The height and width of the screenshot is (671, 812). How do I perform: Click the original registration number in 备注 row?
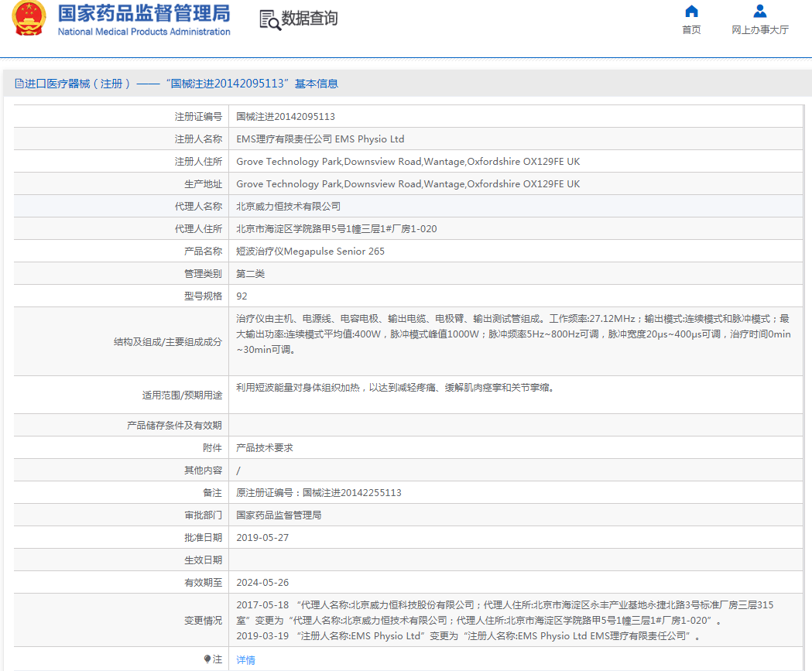319,493
